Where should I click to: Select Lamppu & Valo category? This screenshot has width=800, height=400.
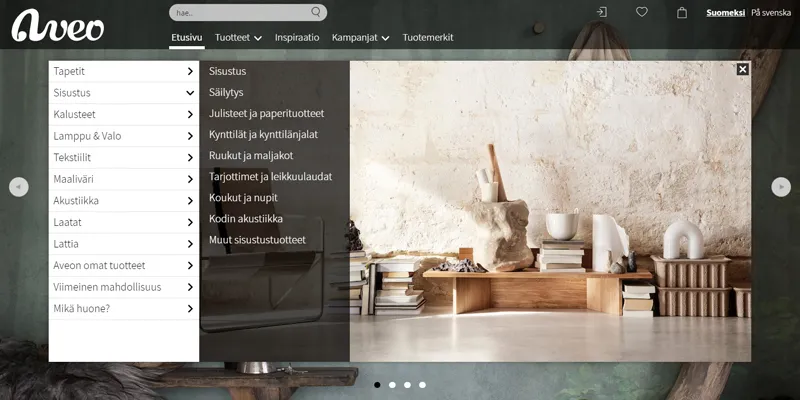tap(123, 136)
